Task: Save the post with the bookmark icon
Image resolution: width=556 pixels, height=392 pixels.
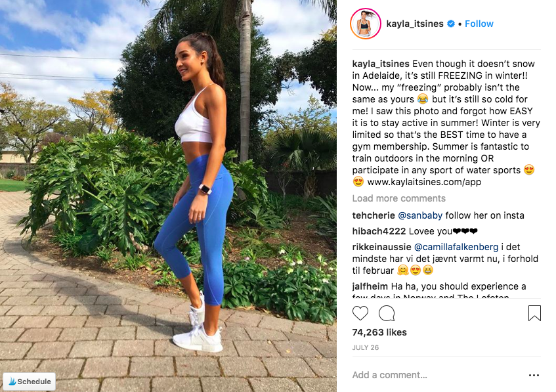Action: point(534,313)
